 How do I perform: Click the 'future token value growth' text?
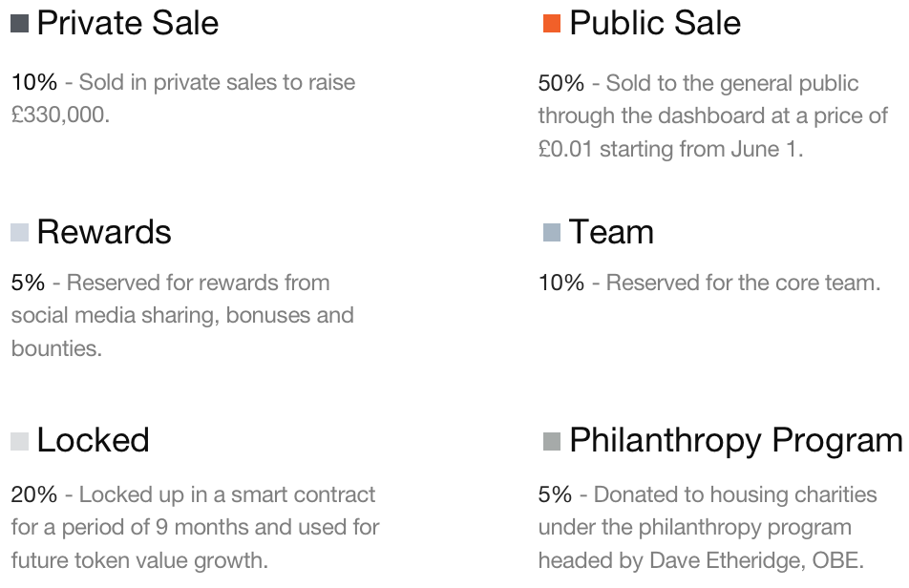click(x=139, y=560)
